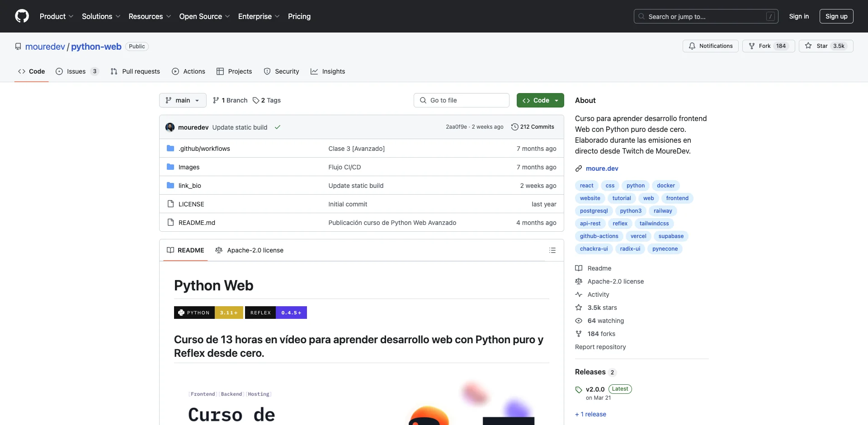Click the scales icon beside Apache-2.0 license sidebar
Screen dimensions: 868x425
pos(579,281)
